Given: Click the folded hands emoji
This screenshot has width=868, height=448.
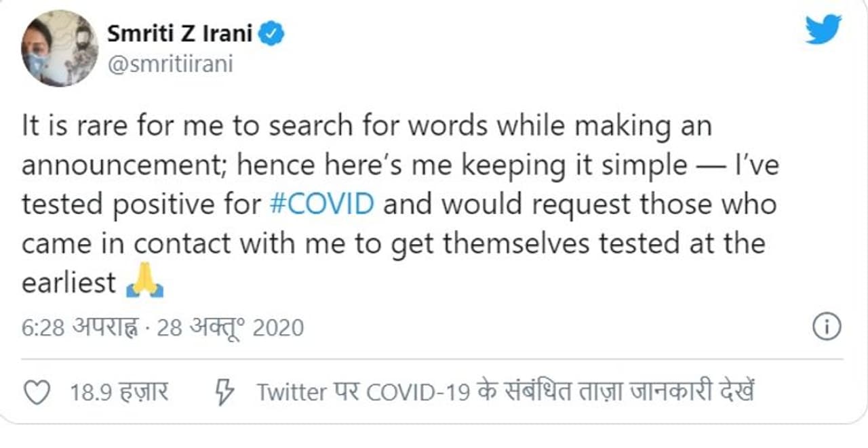Looking at the screenshot, I should [144, 283].
